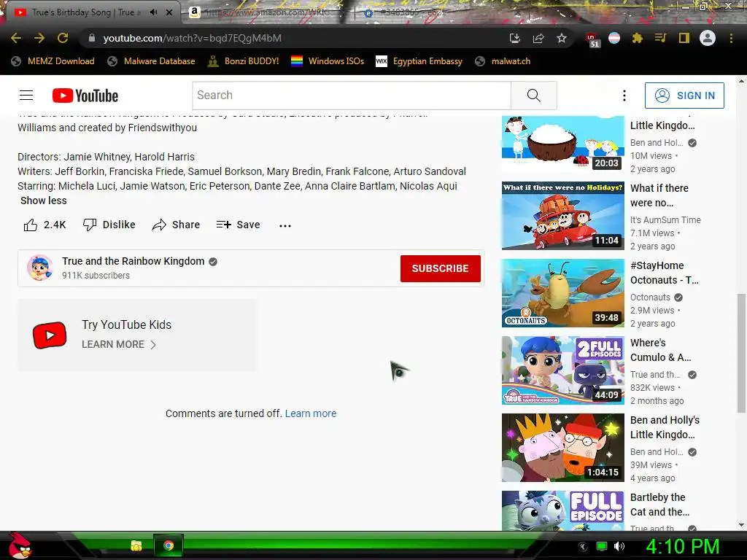Open the system volume speaker icon

coord(619,546)
